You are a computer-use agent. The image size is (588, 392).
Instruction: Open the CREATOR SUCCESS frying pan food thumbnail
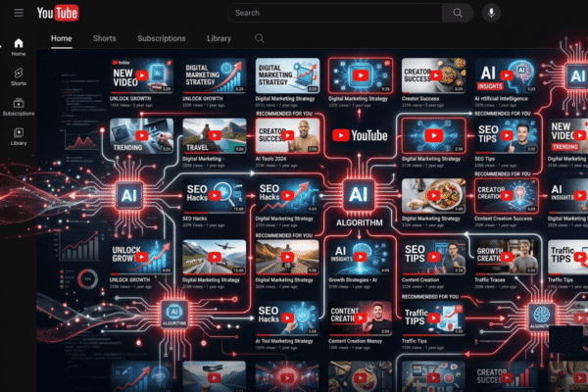pos(433,75)
